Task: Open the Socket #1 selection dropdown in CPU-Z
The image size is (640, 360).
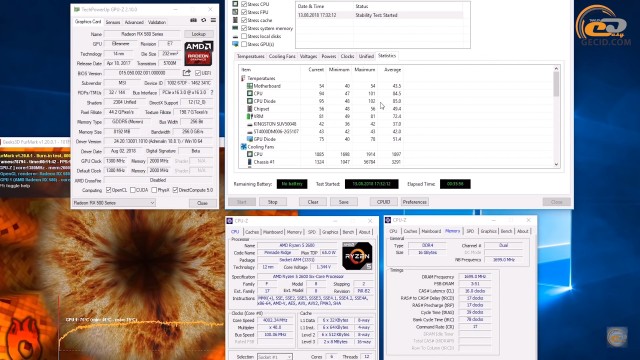Action: pyautogui.click(x=275, y=357)
